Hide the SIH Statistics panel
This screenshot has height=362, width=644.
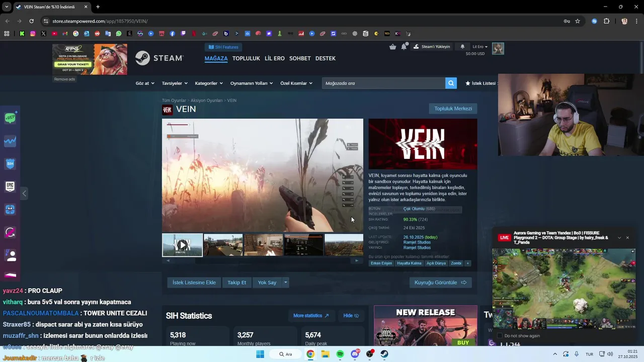351,316
